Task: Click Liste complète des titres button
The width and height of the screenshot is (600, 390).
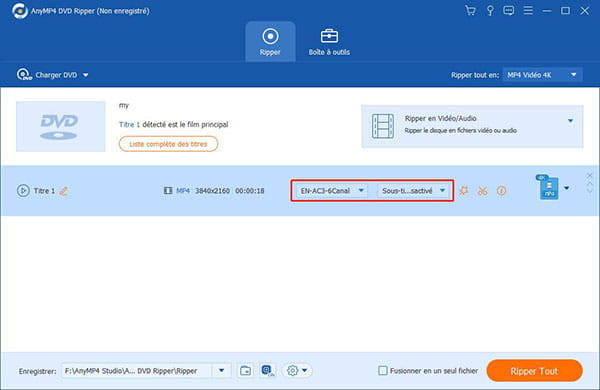Action: click(168, 144)
